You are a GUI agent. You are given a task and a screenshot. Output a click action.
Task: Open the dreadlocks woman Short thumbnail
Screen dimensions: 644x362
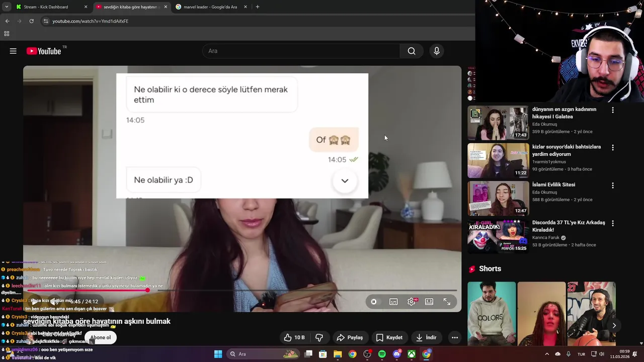tap(541, 314)
